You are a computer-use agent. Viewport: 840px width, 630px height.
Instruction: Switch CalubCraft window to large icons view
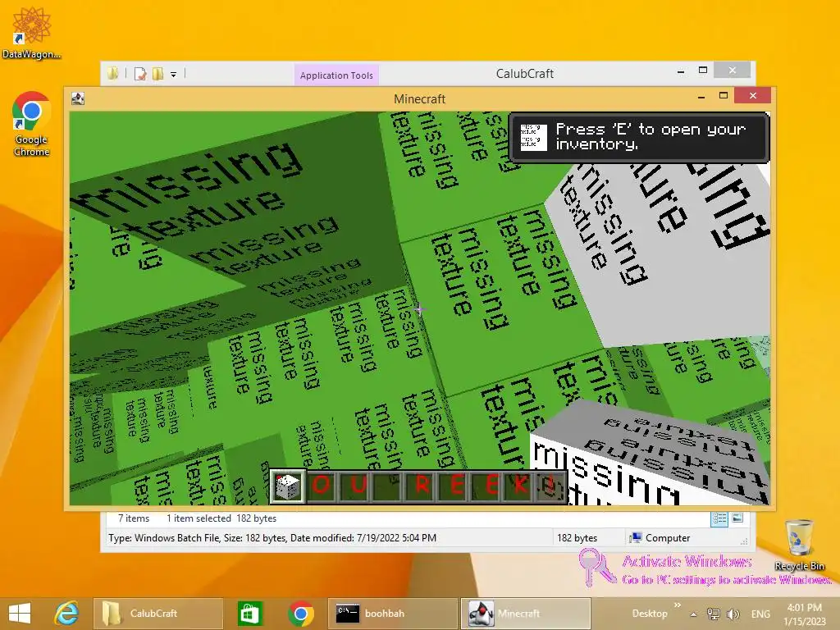point(737,518)
